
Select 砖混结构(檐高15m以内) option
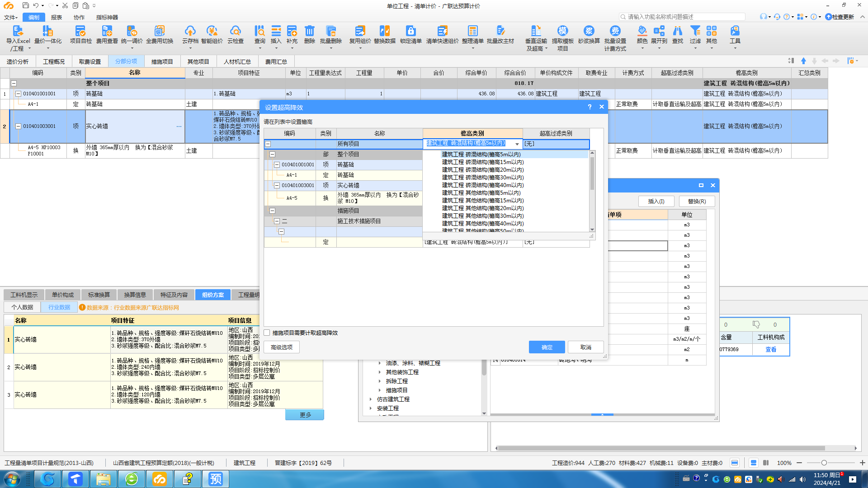click(483, 162)
